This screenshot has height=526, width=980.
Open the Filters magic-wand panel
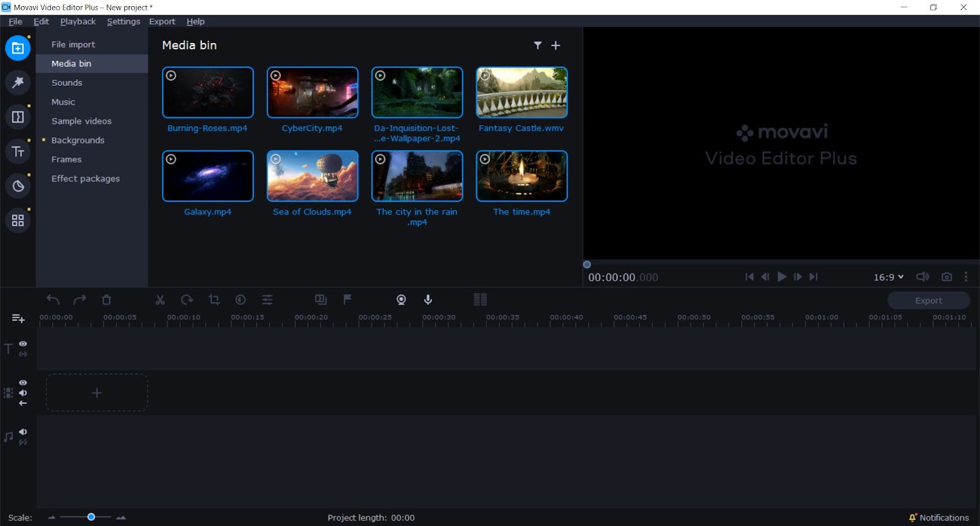coord(18,82)
